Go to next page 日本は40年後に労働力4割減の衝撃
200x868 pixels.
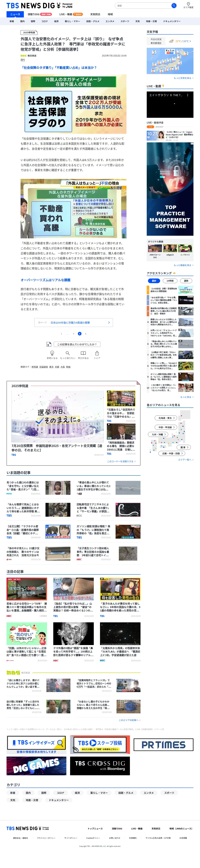point(74,323)
